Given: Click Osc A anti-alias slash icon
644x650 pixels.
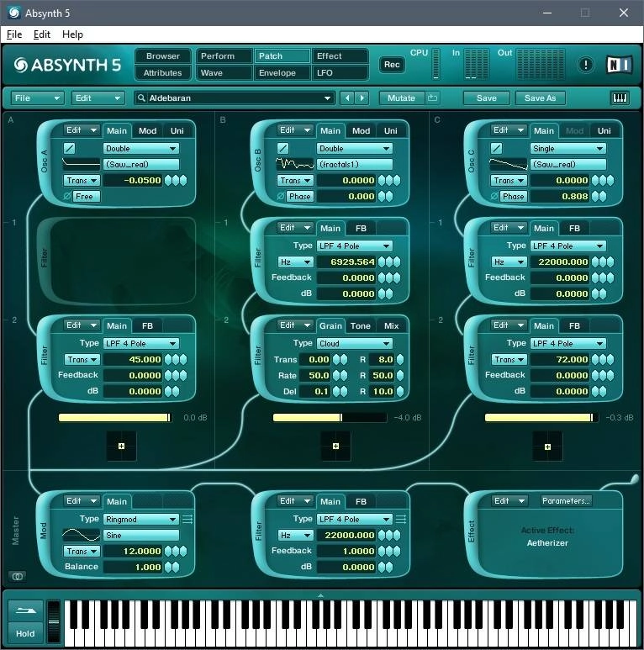Looking at the screenshot, I should 69,148.
